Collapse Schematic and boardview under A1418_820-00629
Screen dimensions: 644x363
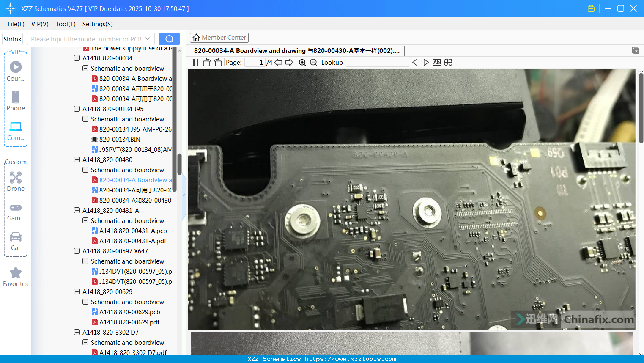tap(85, 302)
